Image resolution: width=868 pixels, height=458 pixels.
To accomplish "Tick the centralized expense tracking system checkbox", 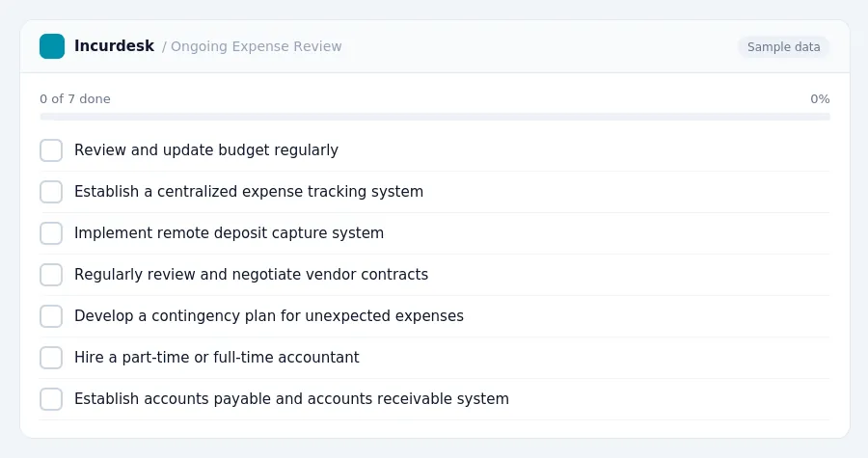I will 51,192.
